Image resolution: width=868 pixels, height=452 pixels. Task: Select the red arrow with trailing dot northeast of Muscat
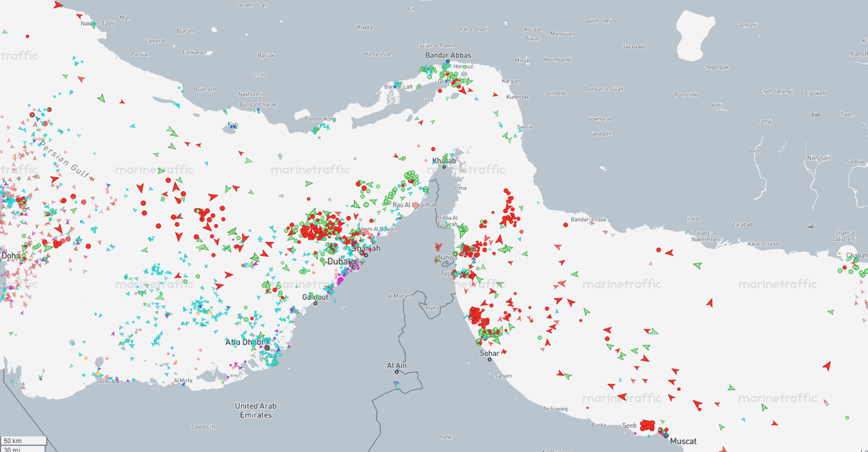(697, 404)
